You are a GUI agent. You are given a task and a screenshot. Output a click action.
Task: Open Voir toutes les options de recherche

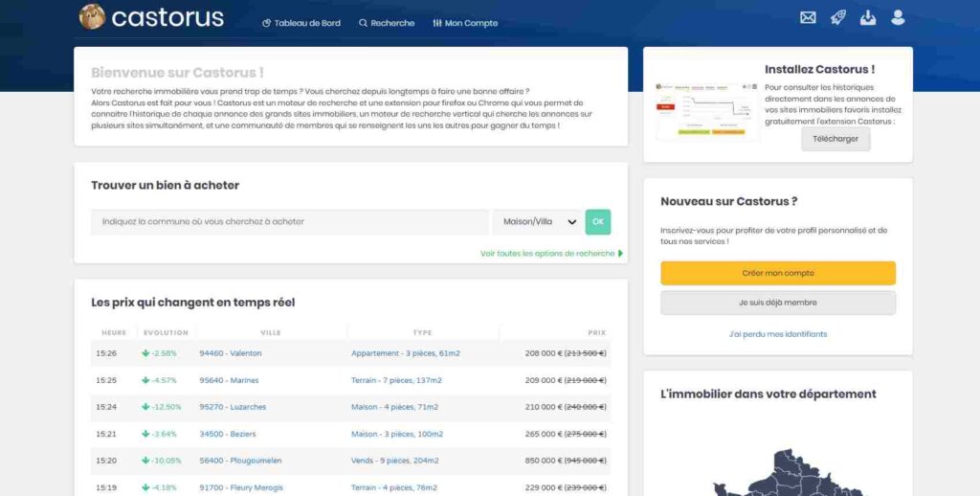click(547, 254)
